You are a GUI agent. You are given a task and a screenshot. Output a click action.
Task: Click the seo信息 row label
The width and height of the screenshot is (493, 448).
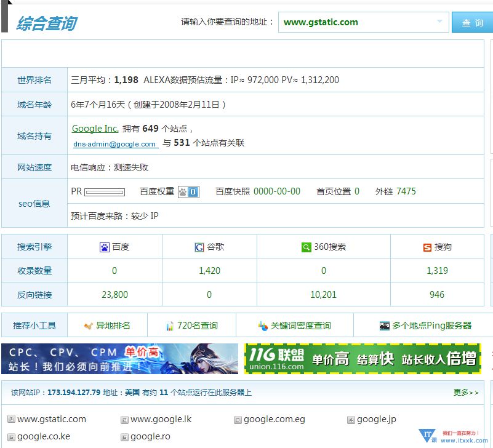point(34,204)
